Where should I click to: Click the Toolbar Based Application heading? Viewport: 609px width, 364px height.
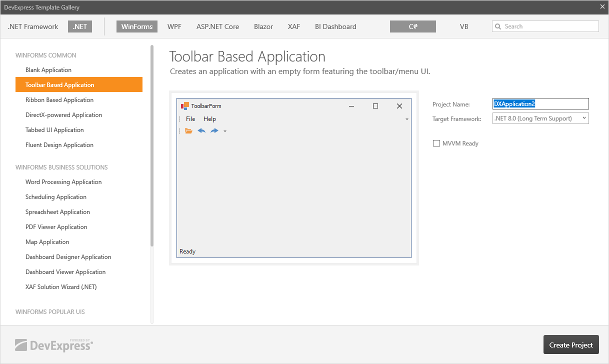[247, 56]
